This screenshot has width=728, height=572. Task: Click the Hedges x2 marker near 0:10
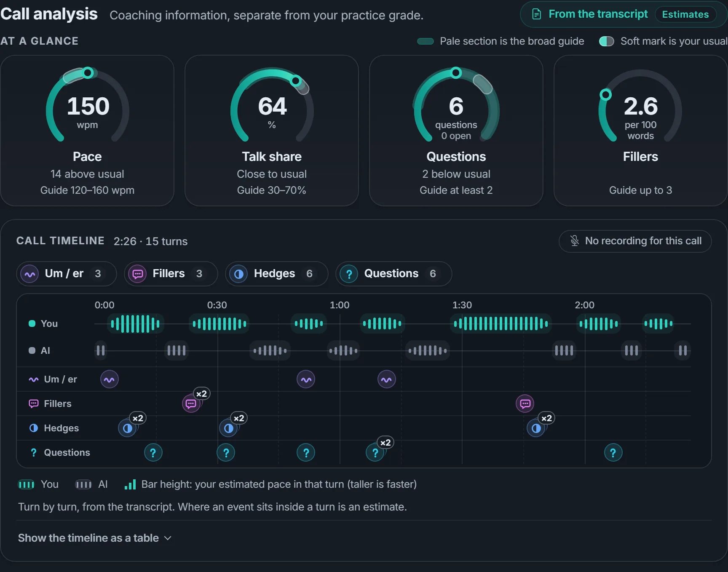click(127, 428)
